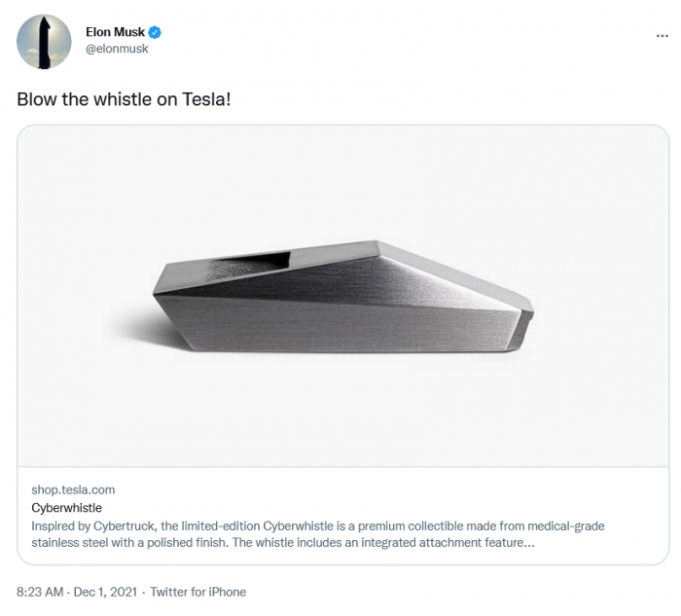Open the Twitter for iPhone source link
Image resolution: width=681 pixels, height=616 pixels.
(x=197, y=592)
